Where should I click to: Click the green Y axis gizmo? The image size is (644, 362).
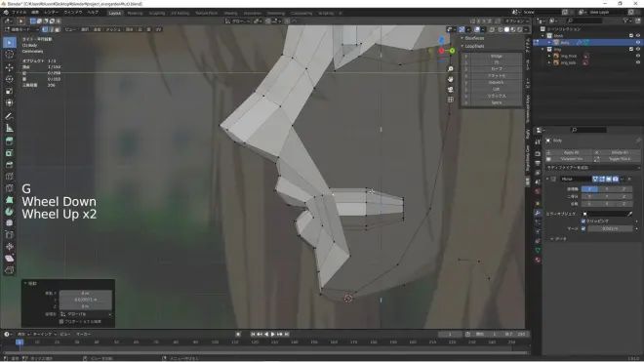point(452,51)
